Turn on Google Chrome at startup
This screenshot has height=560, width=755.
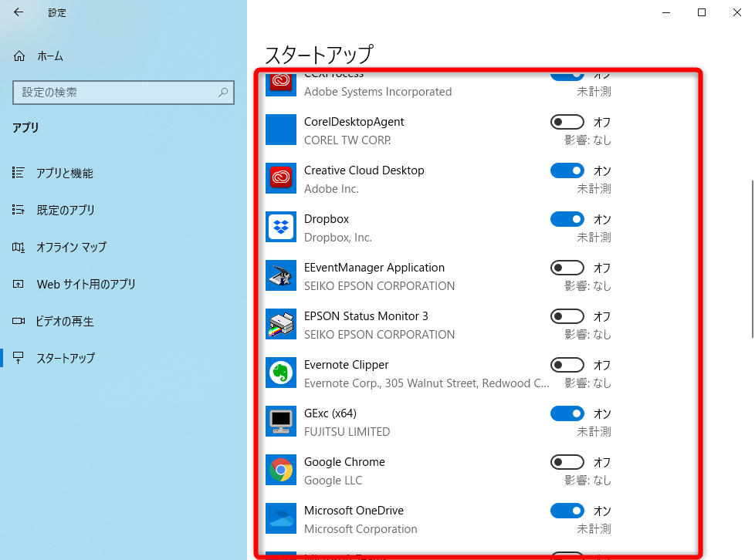(x=567, y=461)
